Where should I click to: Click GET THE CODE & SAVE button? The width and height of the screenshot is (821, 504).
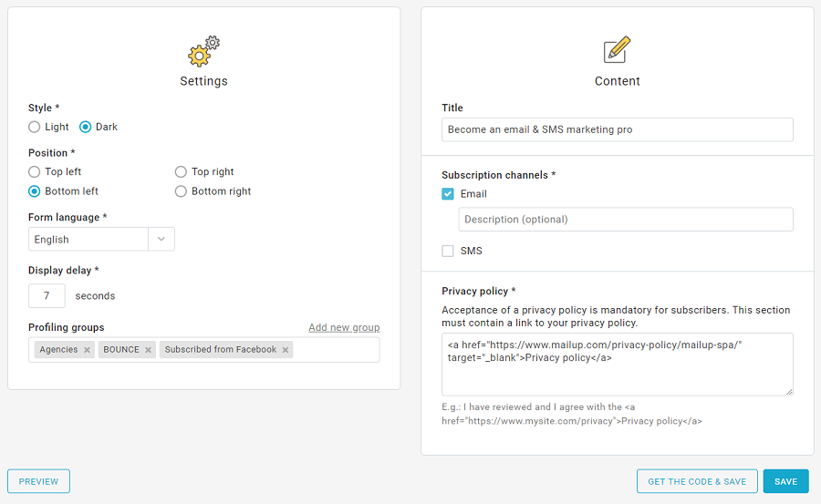[x=696, y=481]
